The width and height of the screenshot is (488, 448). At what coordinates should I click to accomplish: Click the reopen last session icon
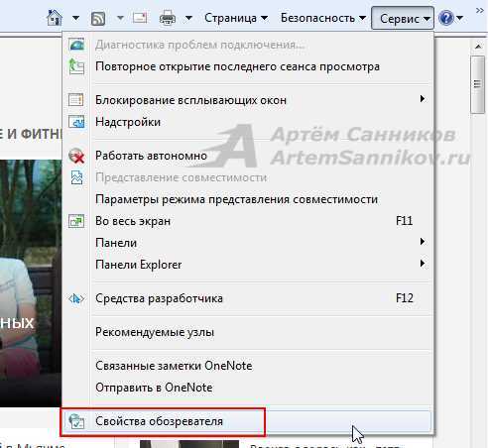pyautogui.click(x=76, y=66)
